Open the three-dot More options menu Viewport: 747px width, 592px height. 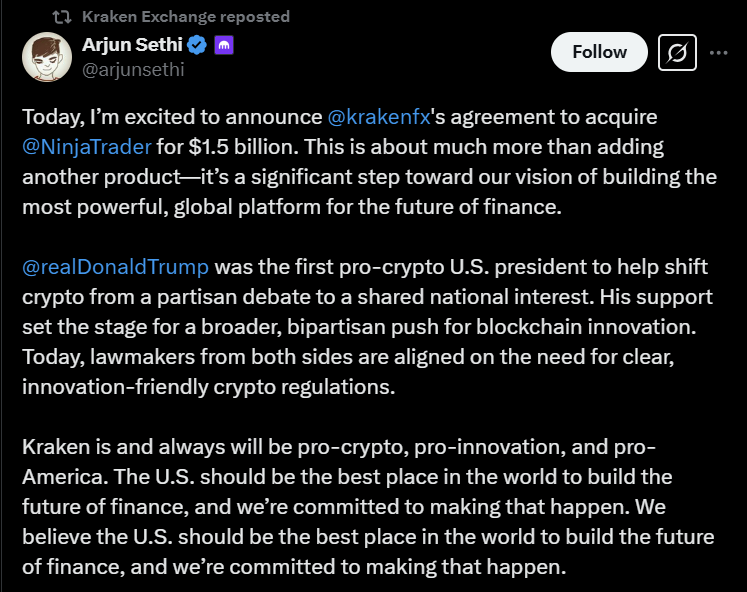point(718,52)
